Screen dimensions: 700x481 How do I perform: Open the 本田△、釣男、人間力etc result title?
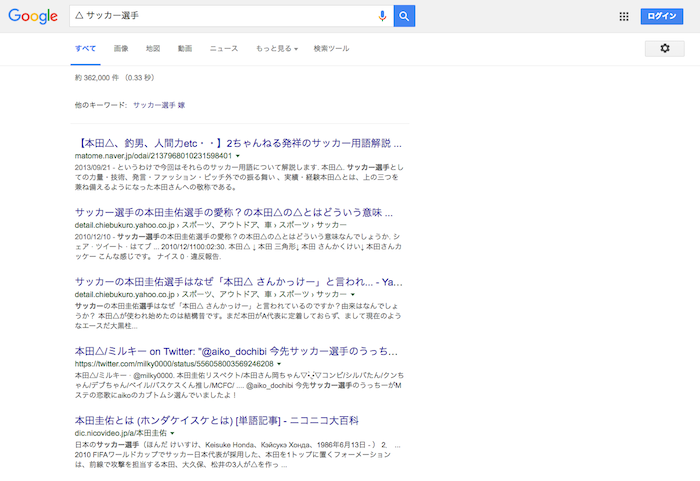(238, 143)
